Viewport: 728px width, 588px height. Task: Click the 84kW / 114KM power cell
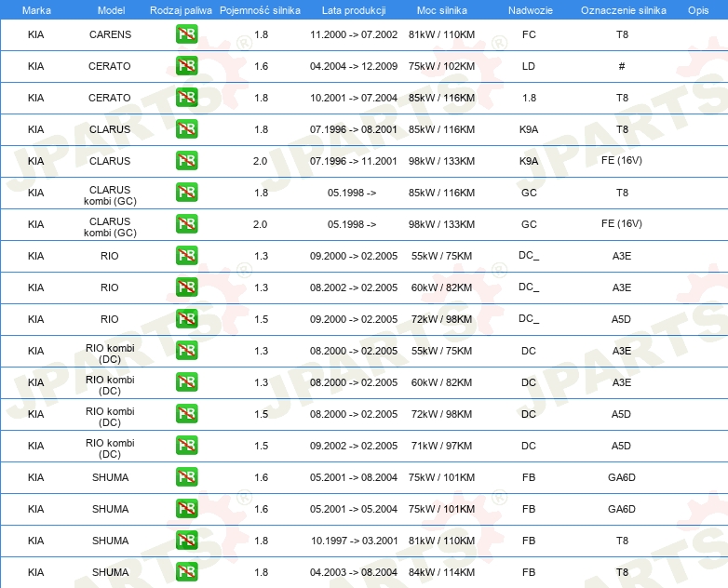click(442, 572)
